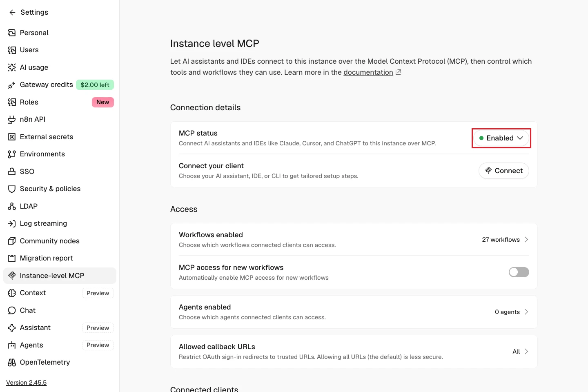This screenshot has height=392, width=588.
Task: Select Instance-level MCP in sidebar
Action: click(60, 276)
